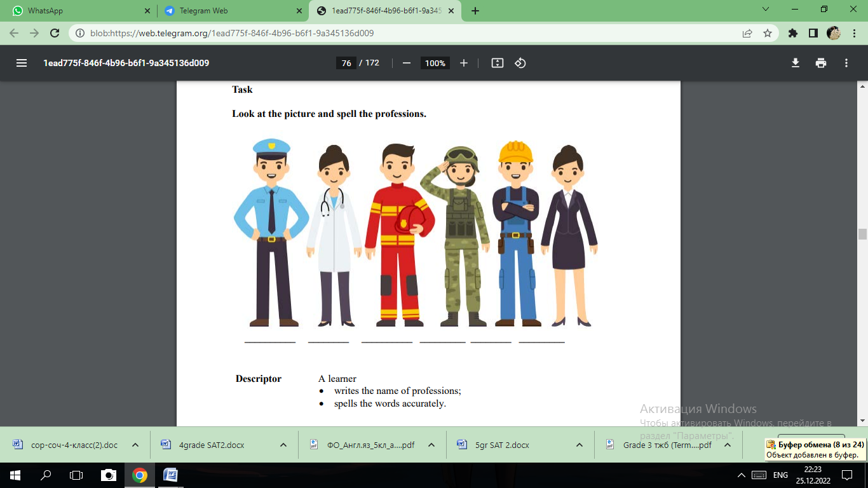868x488 pixels.
Task: Click the zoom in plus button
Action: 464,63
